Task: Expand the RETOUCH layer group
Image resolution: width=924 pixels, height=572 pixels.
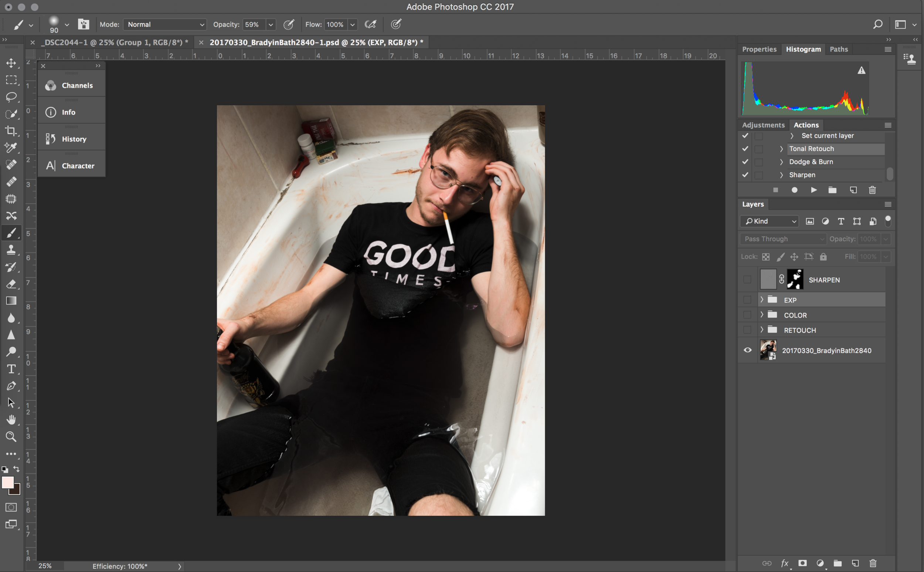Action: click(x=762, y=329)
